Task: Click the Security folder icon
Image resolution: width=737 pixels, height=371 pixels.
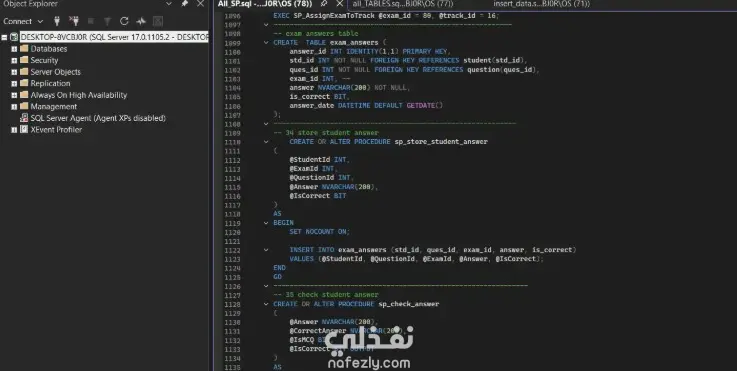Action: (24, 60)
